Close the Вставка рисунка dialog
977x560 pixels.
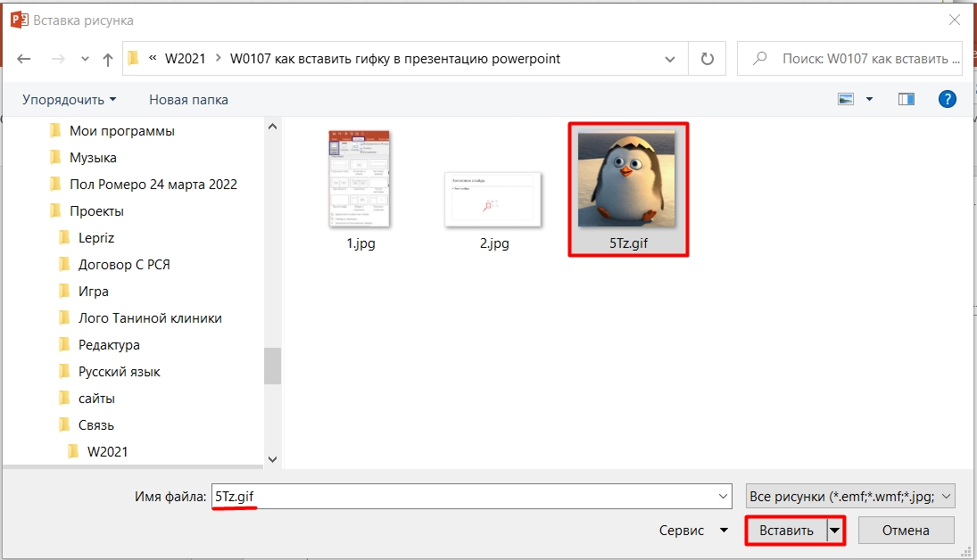(x=955, y=20)
